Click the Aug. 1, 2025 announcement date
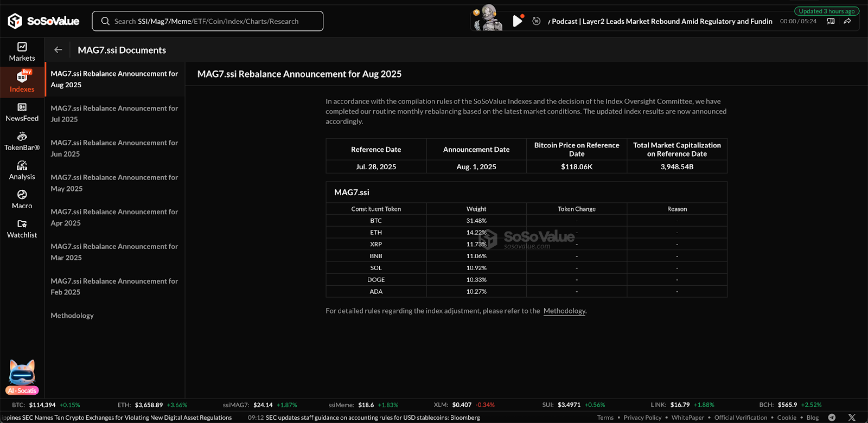 point(476,167)
